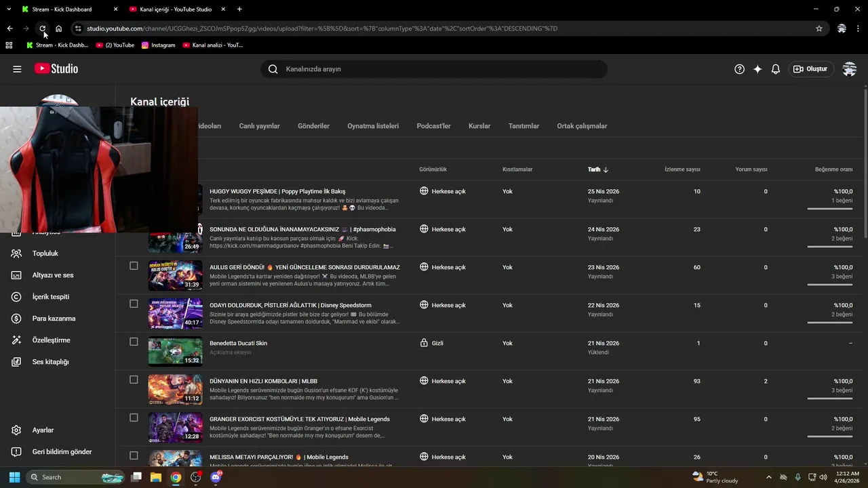Click the taskbar volume icon
The height and width of the screenshot is (488, 868).
823,477
